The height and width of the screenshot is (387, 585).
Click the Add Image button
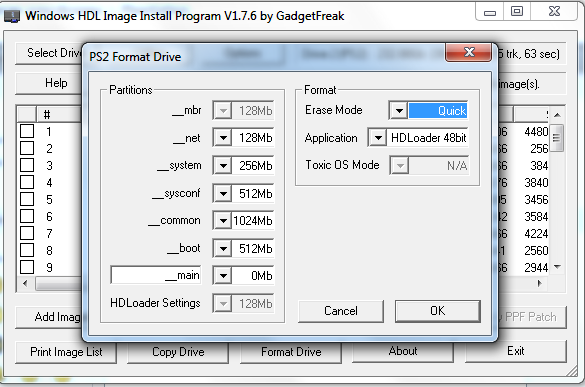(x=49, y=317)
